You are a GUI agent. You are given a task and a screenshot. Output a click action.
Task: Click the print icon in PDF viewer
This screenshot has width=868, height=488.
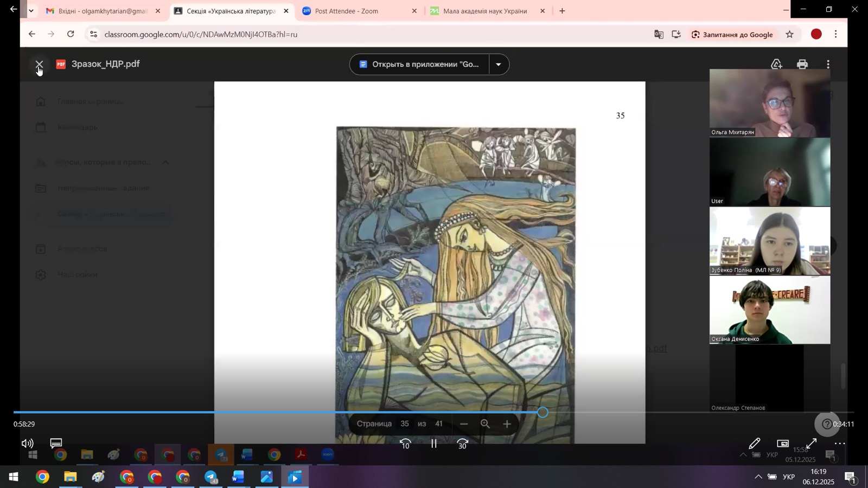pyautogui.click(x=802, y=65)
